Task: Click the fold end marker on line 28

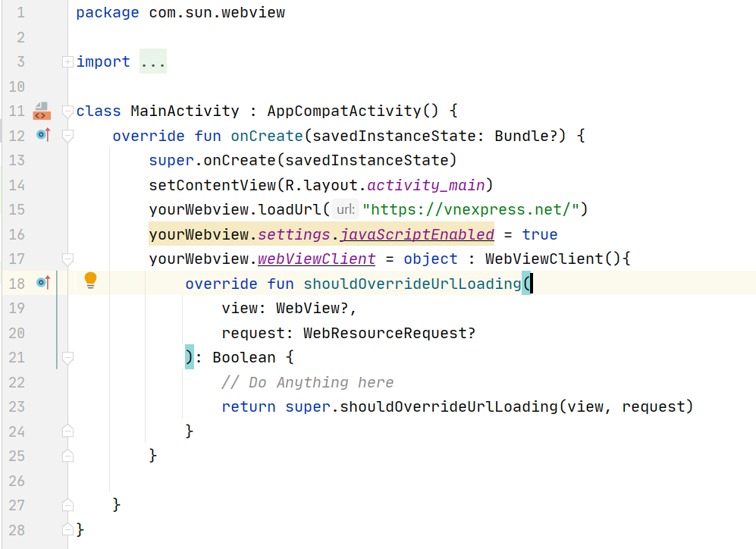Action: click(67, 529)
